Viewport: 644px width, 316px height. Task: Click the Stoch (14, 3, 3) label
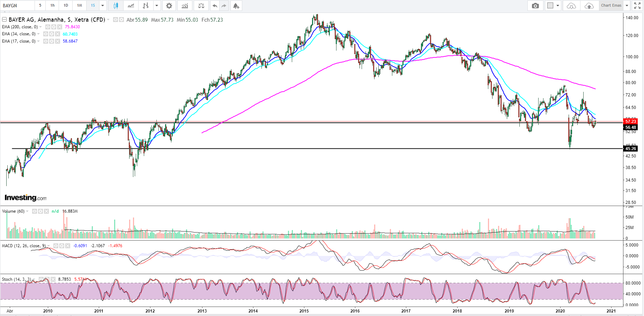(16, 279)
